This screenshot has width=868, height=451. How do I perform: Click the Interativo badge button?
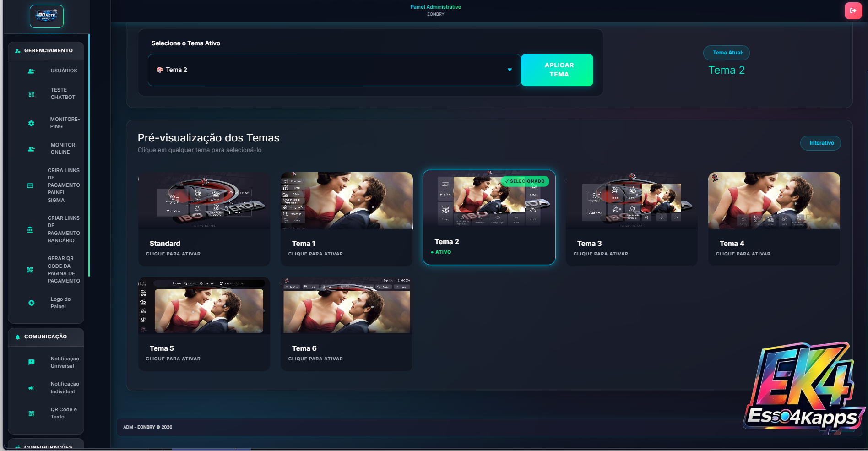point(821,143)
